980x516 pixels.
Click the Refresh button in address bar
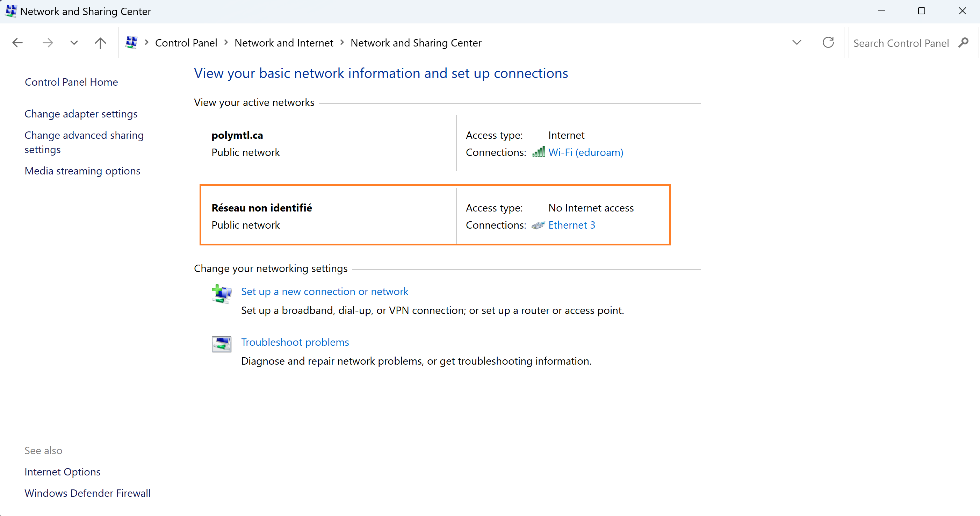(x=828, y=43)
